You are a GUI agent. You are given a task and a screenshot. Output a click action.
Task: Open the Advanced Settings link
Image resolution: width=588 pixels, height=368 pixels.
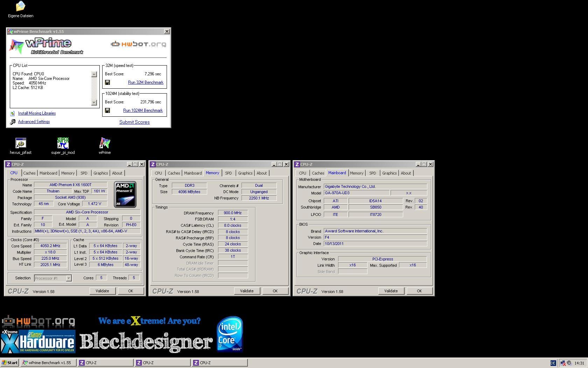(x=34, y=122)
